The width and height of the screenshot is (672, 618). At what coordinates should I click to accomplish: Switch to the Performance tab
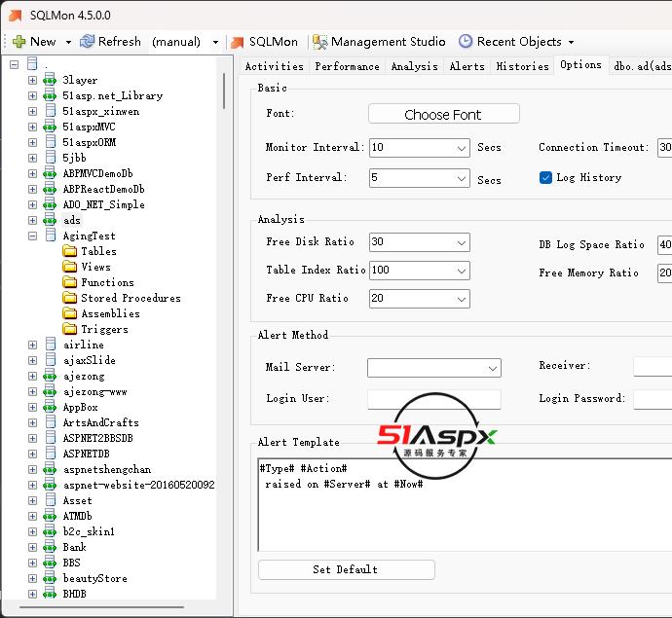pyautogui.click(x=347, y=66)
